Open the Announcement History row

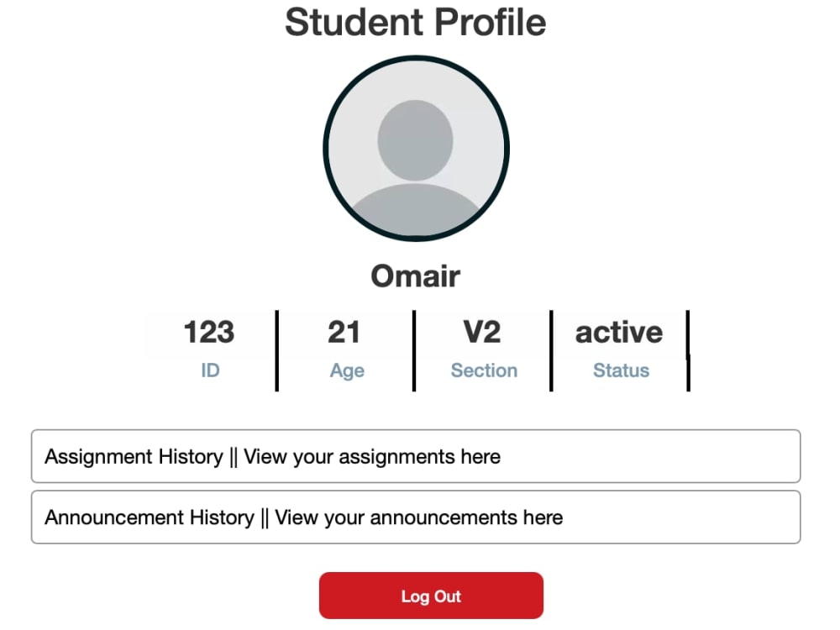416,517
